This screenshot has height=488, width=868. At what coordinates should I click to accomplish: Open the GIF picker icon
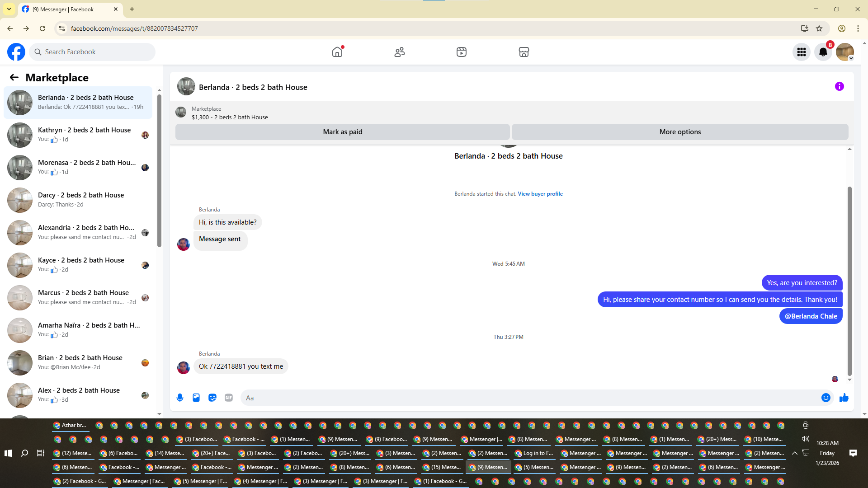229,398
